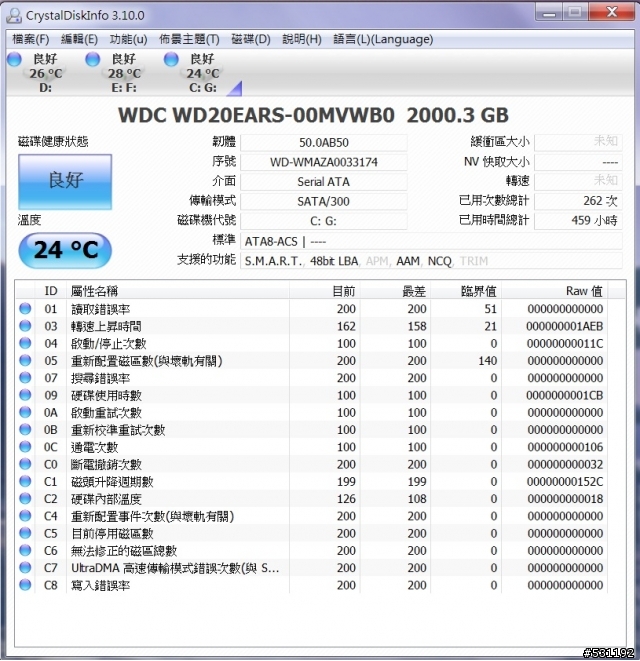Click the power-on count value 262 次
Viewport: 640px width, 661px height.
click(578, 201)
